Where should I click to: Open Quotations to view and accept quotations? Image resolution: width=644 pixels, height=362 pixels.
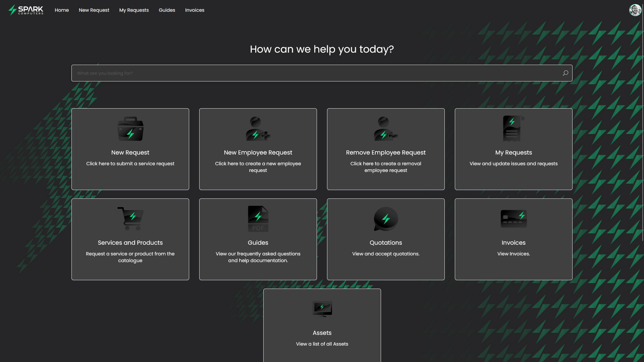coord(385,239)
